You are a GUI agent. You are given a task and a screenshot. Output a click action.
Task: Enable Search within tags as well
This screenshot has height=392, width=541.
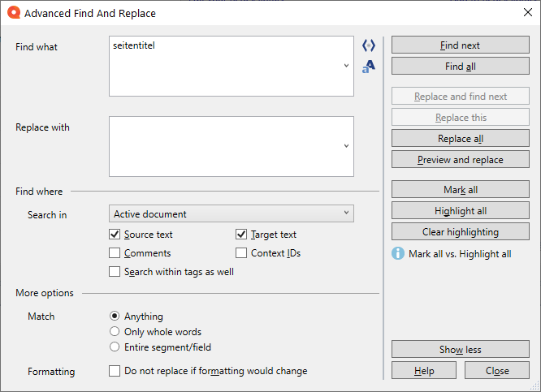tap(115, 272)
